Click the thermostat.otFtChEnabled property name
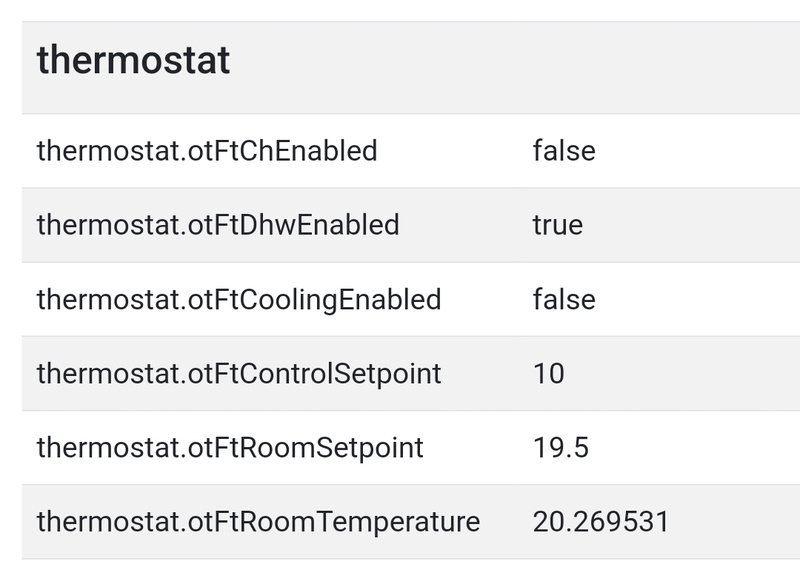 (206, 151)
